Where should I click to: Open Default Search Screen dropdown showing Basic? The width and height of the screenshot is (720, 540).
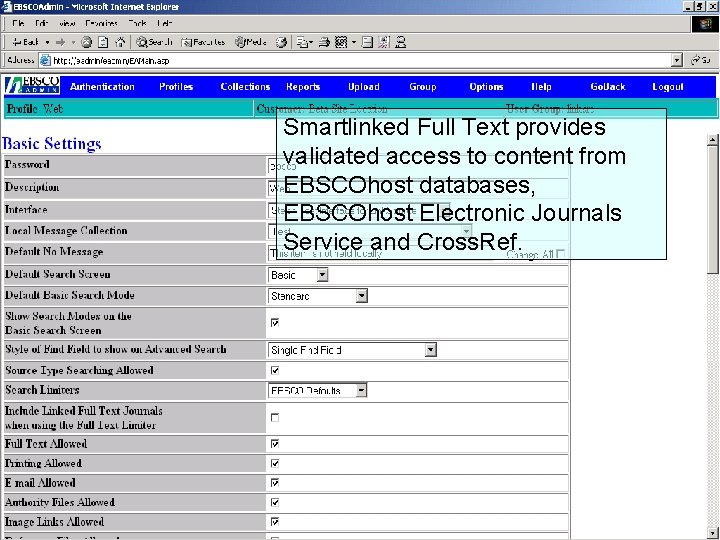pos(298,275)
